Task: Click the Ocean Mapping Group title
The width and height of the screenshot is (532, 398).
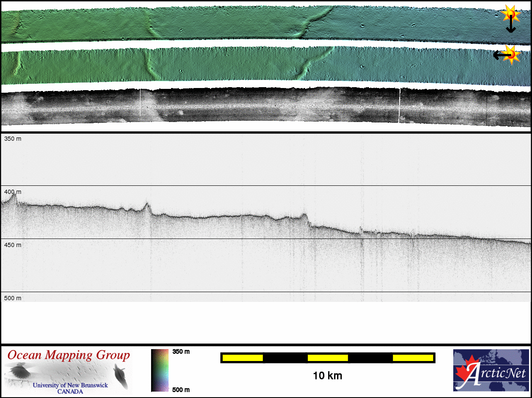Action: point(69,355)
